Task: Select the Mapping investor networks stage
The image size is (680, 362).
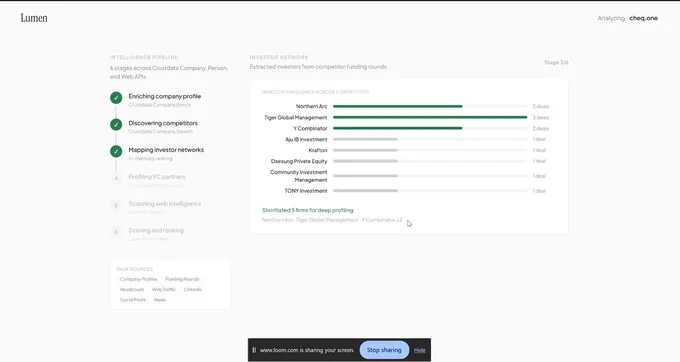Action: [x=166, y=150]
